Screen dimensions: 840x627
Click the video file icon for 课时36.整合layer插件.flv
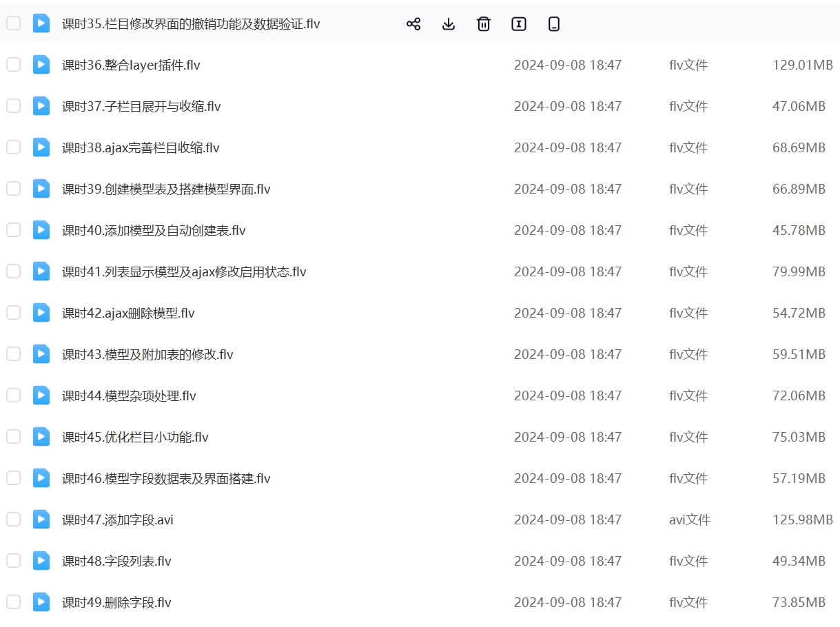[x=41, y=65]
